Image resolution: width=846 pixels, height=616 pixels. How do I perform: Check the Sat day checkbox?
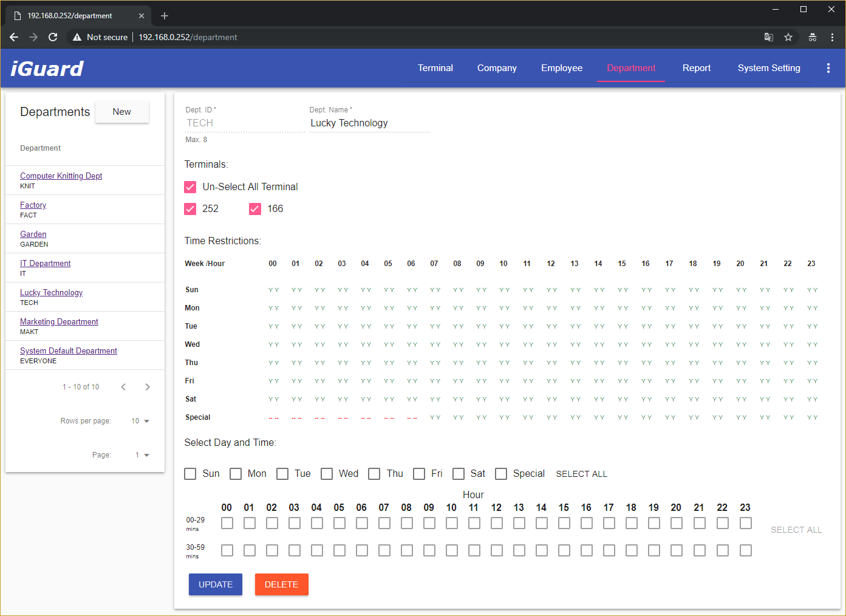click(459, 474)
